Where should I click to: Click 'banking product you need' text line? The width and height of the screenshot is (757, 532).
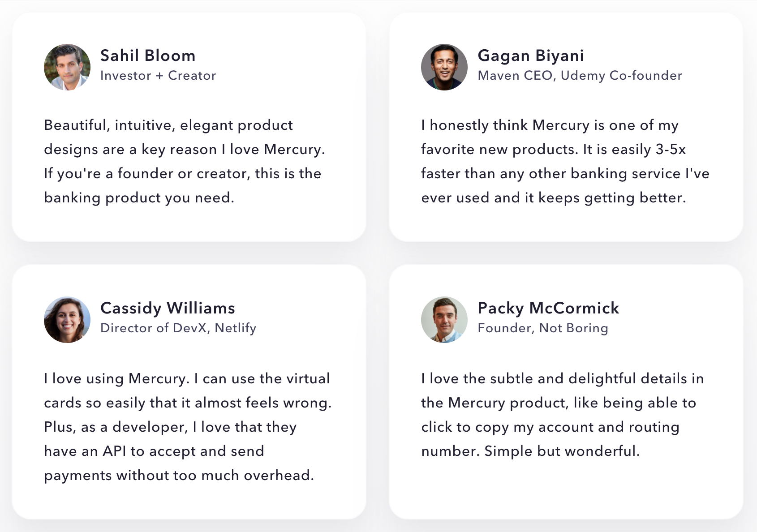point(139,198)
